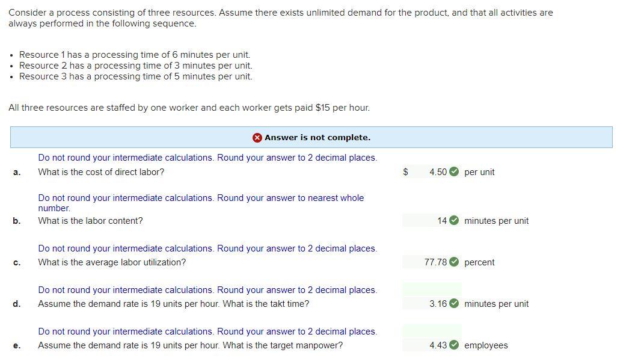Click the rounding instructions for question a
644x364 pixels.
click(x=207, y=158)
